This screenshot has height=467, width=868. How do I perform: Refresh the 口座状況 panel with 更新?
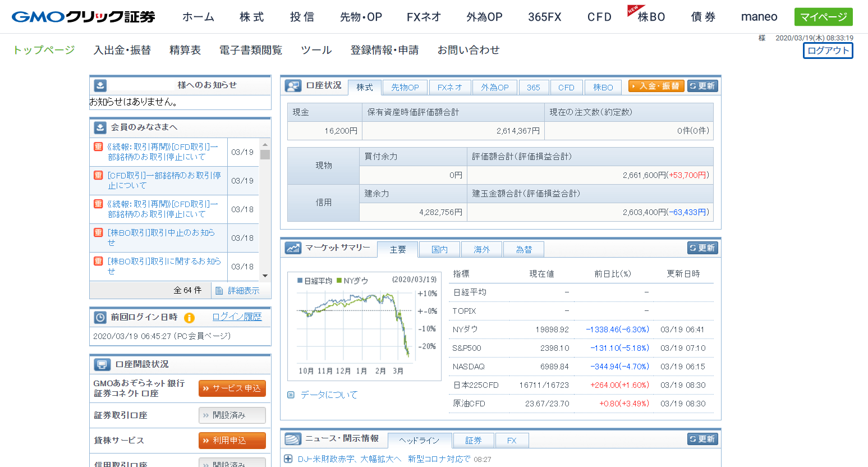pos(702,86)
